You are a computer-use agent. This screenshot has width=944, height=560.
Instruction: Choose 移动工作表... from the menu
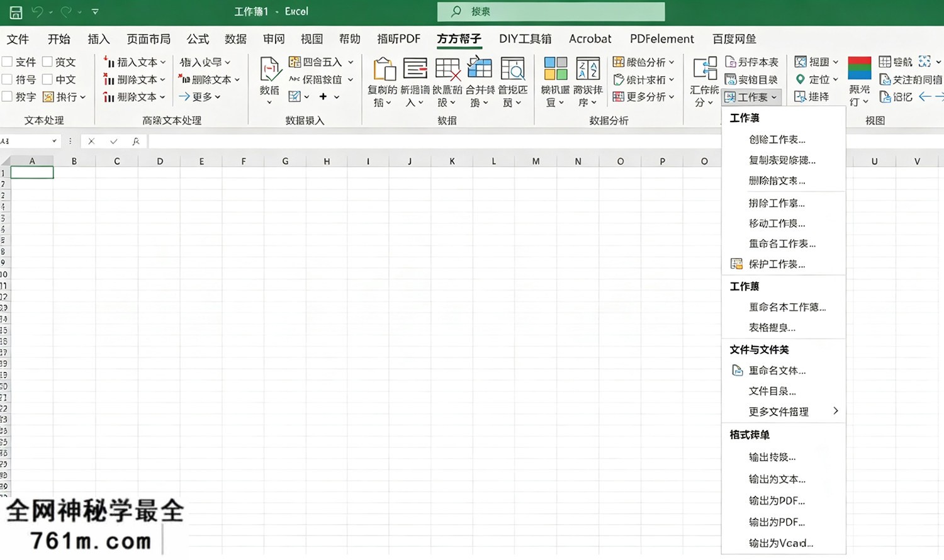click(783, 223)
